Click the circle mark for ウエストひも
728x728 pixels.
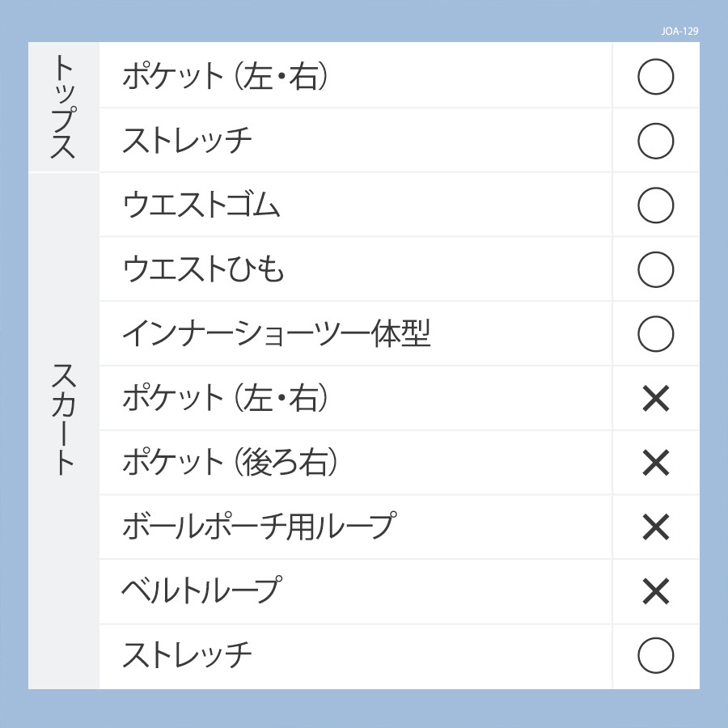tap(655, 269)
